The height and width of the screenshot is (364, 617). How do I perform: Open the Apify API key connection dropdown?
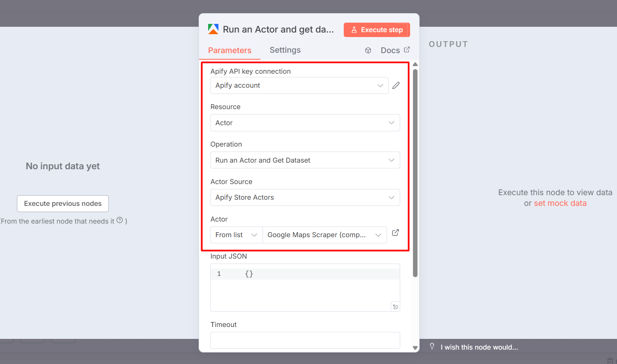point(299,86)
